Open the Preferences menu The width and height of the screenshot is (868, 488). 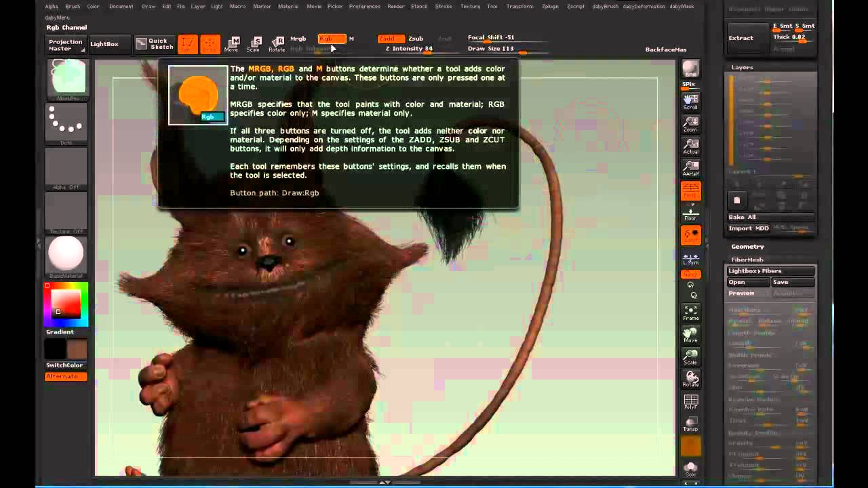pyautogui.click(x=365, y=6)
